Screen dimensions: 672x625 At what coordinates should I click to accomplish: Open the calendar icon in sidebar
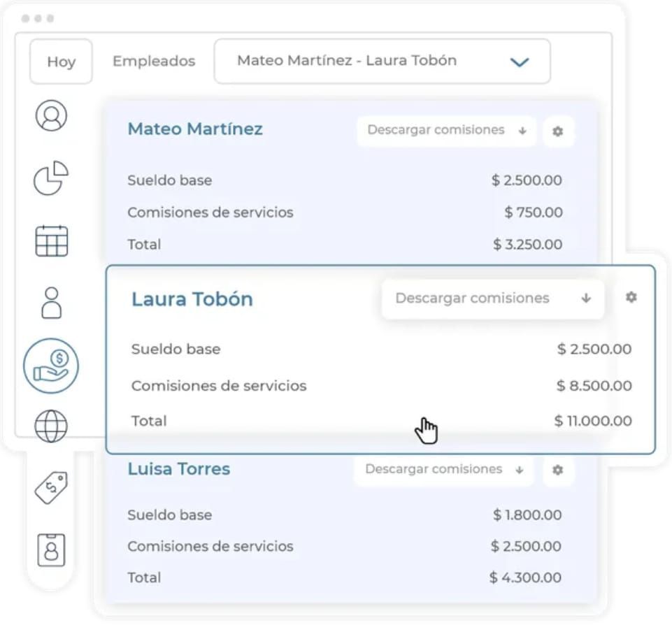pos(52,240)
